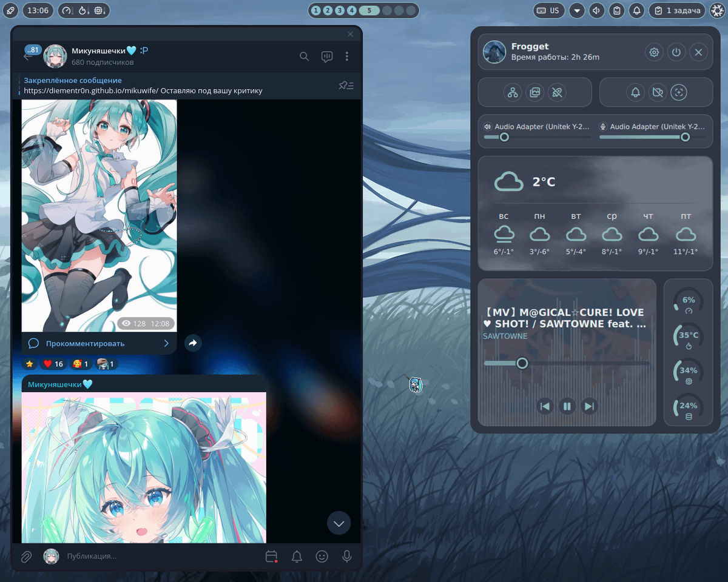Switch to workspace 4

(351, 10)
